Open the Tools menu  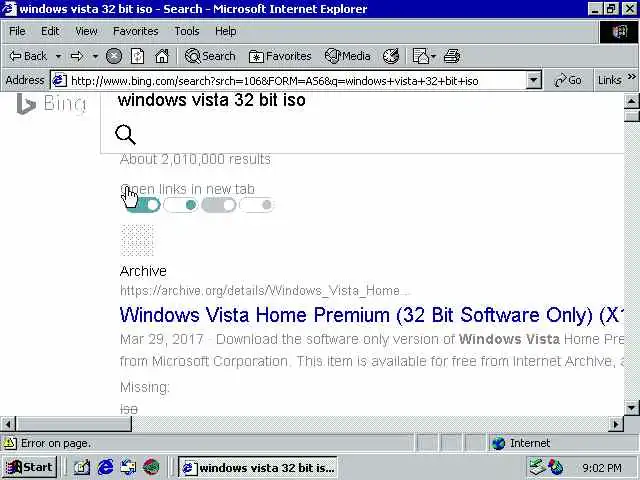187,31
